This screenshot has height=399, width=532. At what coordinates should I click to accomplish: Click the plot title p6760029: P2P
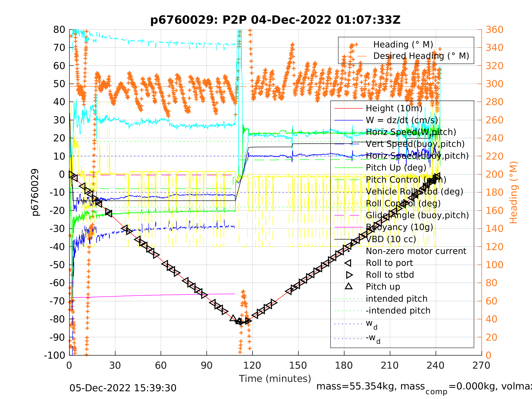click(x=275, y=20)
